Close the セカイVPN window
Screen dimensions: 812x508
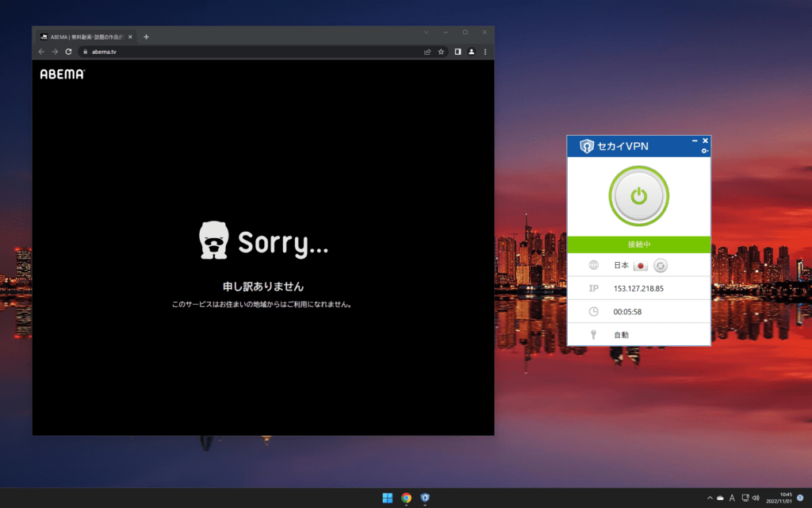(705, 141)
